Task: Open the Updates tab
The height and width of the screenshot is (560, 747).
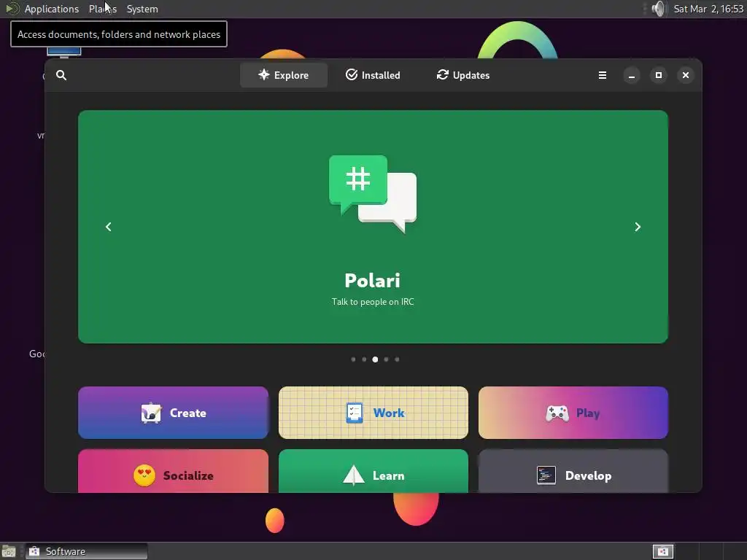Action: [x=463, y=75]
